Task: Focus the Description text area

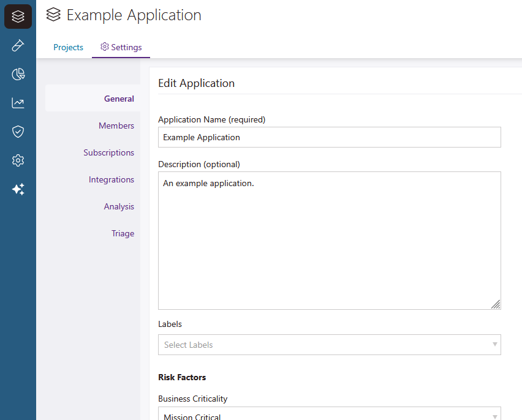Action: [329, 240]
